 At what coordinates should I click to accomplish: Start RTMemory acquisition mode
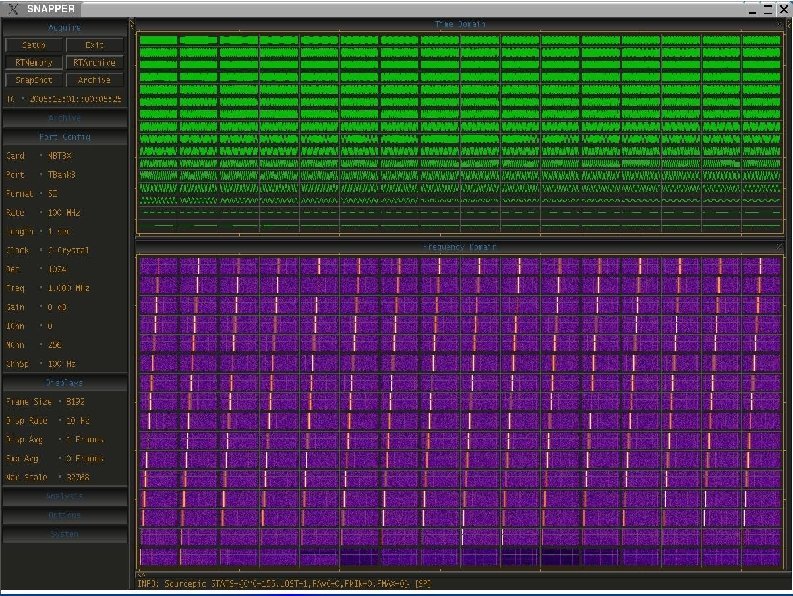pyautogui.click(x=34, y=62)
